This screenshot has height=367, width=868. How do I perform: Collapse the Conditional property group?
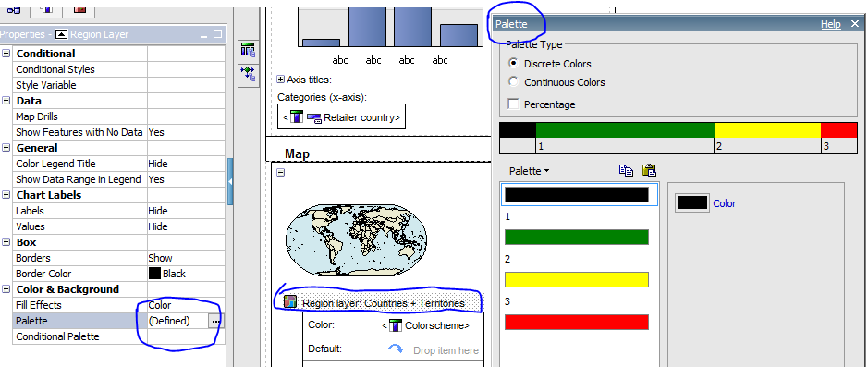pos(6,54)
